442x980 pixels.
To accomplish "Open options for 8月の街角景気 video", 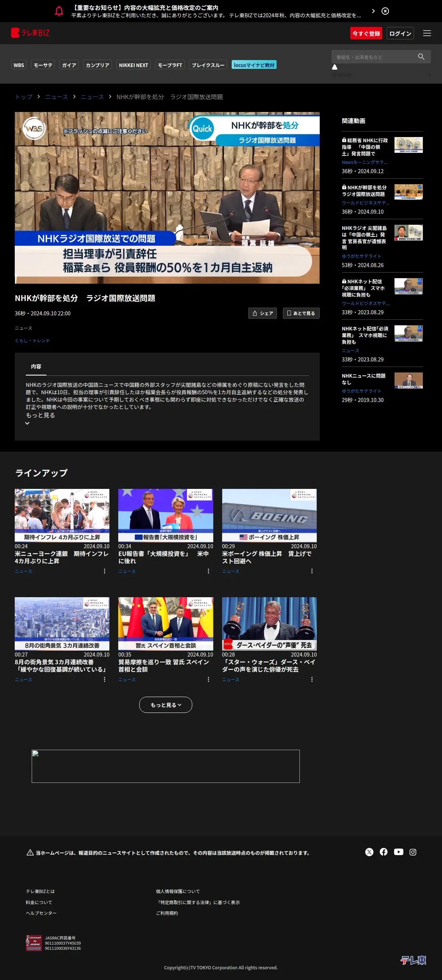I will tap(105, 679).
